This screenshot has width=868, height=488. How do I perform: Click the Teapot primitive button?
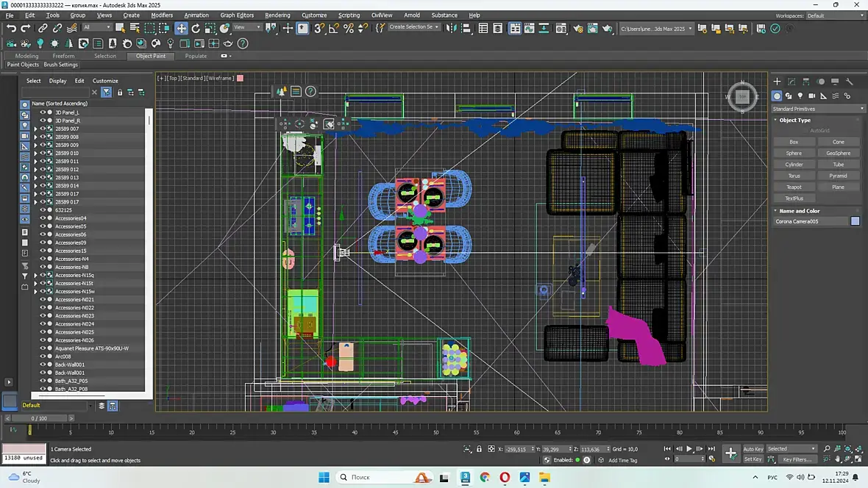coord(794,187)
